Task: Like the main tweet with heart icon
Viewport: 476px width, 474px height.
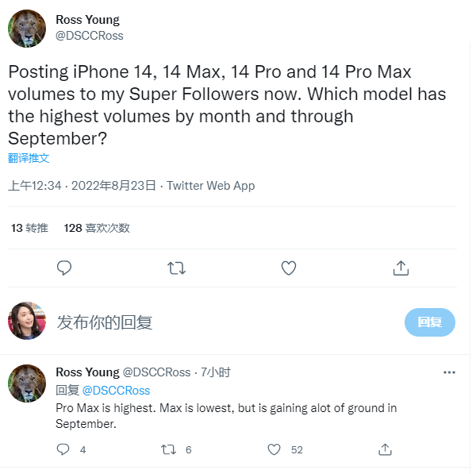Action: coord(289,268)
